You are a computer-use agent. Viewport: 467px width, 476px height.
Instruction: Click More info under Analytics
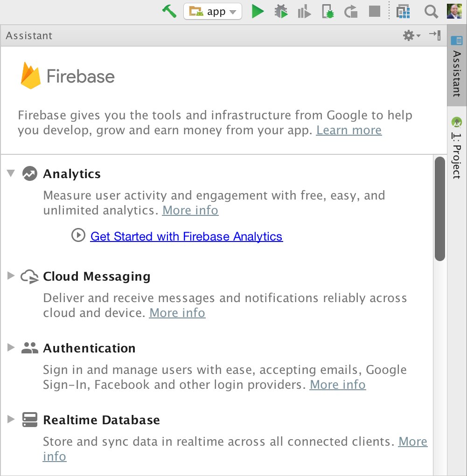[190, 210]
